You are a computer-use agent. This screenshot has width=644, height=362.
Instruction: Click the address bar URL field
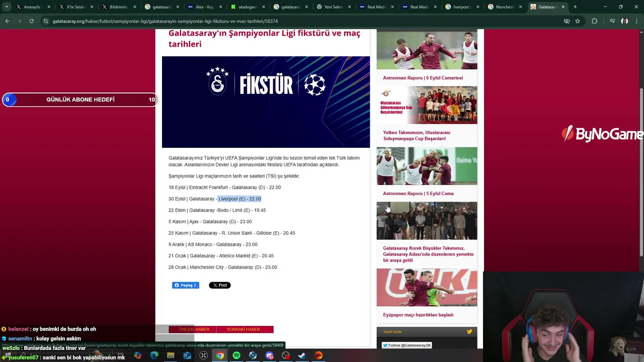[302, 21]
